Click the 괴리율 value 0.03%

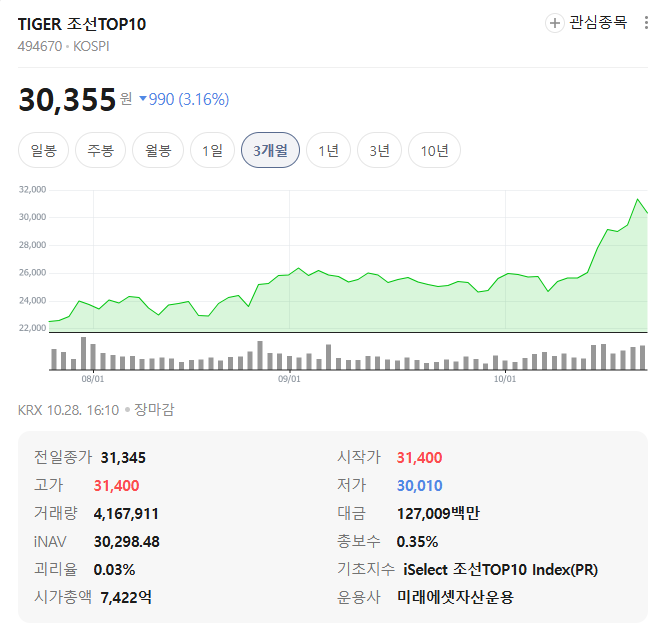tap(115, 570)
